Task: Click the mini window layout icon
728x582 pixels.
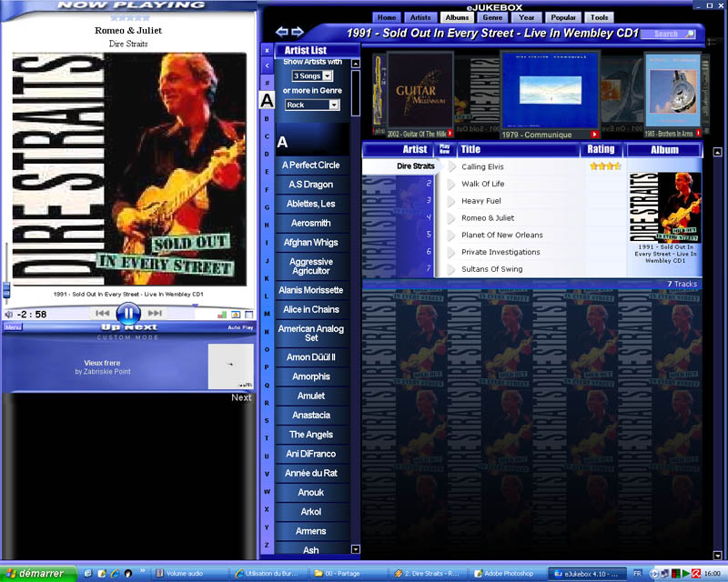Action: [x=248, y=315]
